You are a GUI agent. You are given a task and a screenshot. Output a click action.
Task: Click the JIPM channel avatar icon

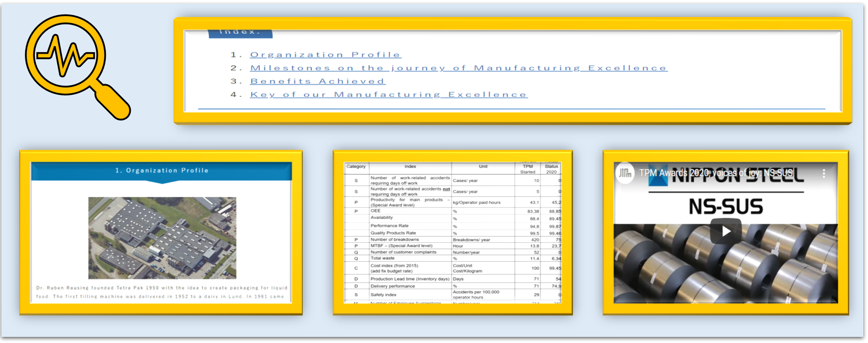(625, 173)
